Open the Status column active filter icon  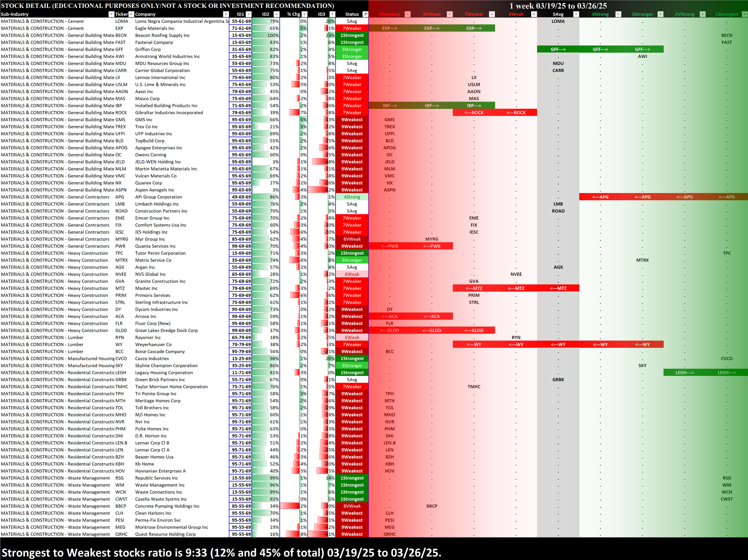[x=365, y=14]
